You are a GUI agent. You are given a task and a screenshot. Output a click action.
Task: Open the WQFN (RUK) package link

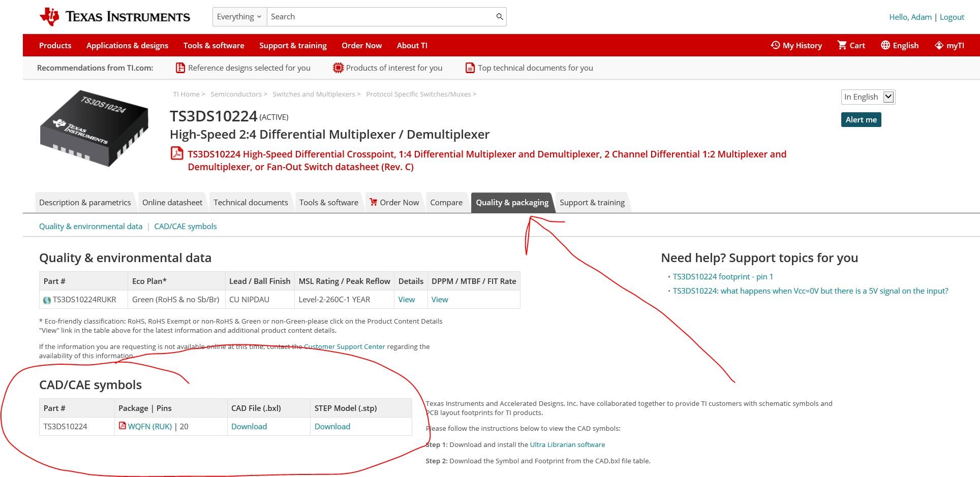tap(150, 426)
